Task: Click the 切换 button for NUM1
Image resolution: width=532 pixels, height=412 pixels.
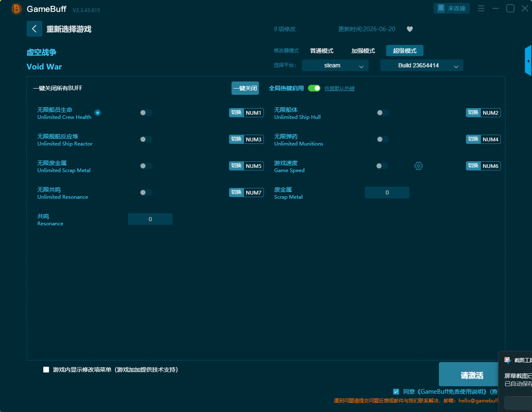Action: pos(236,113)
